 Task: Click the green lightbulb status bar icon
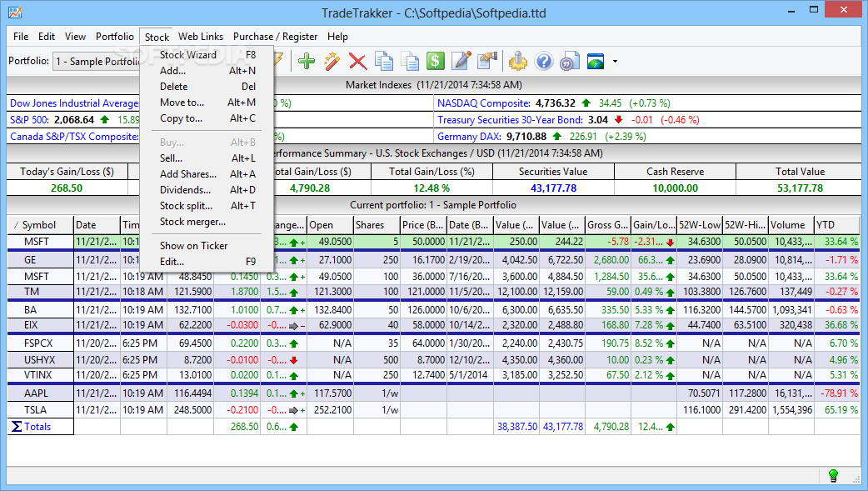coord(832,475)
